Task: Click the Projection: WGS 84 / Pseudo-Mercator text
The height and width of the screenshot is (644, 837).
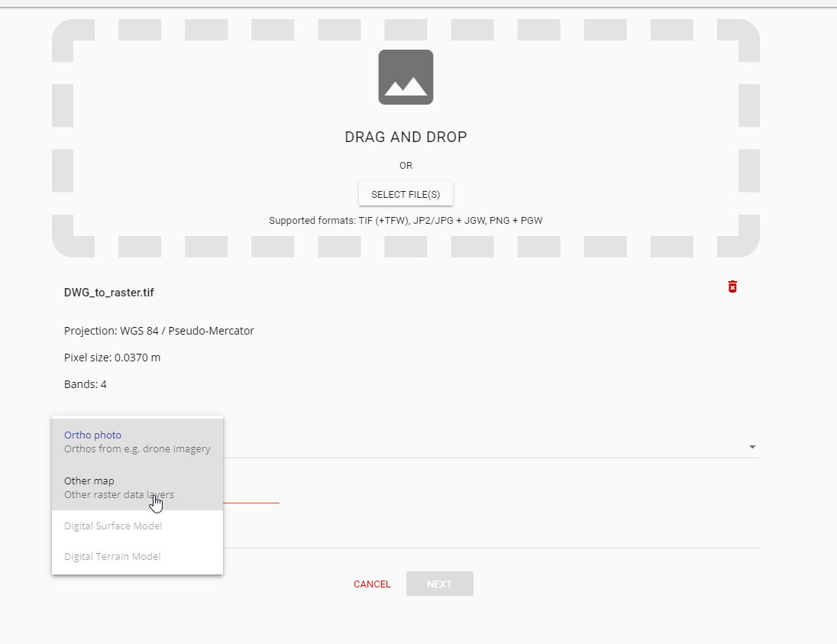Action: point(159,331)
